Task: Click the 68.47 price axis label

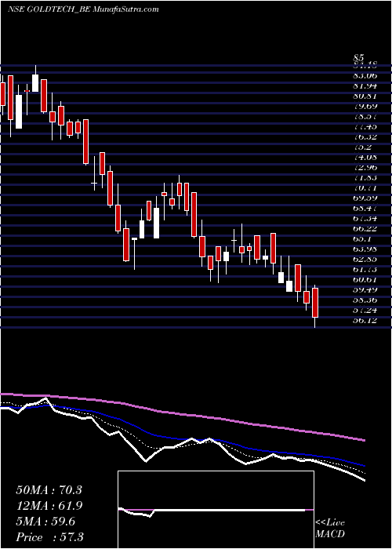Action: click(x=365, y=209)
